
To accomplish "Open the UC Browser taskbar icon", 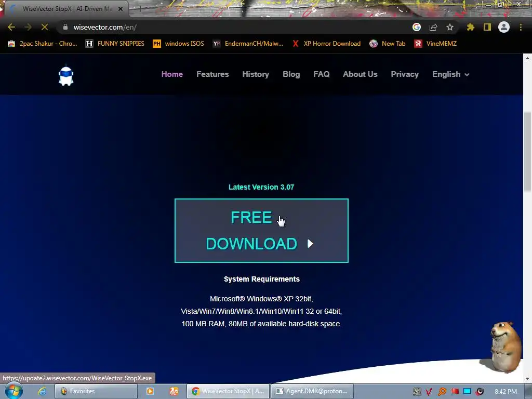I will [174, 391].
